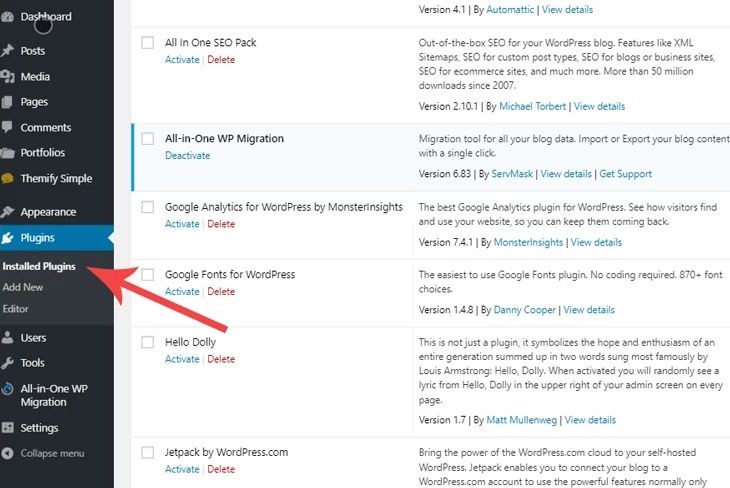The image size is (730, 488).
Task: Check the Jetpack by WordPress.com checkbox
Action: [148, 452]
